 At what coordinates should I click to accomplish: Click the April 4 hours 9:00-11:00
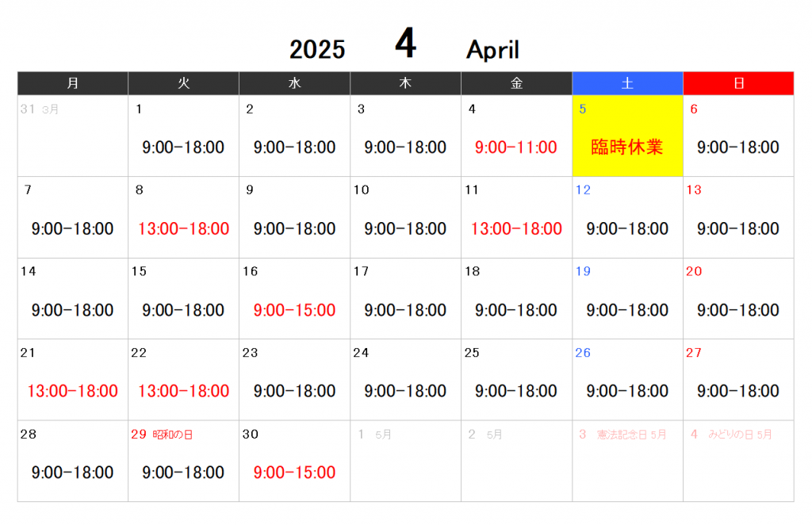516,148
